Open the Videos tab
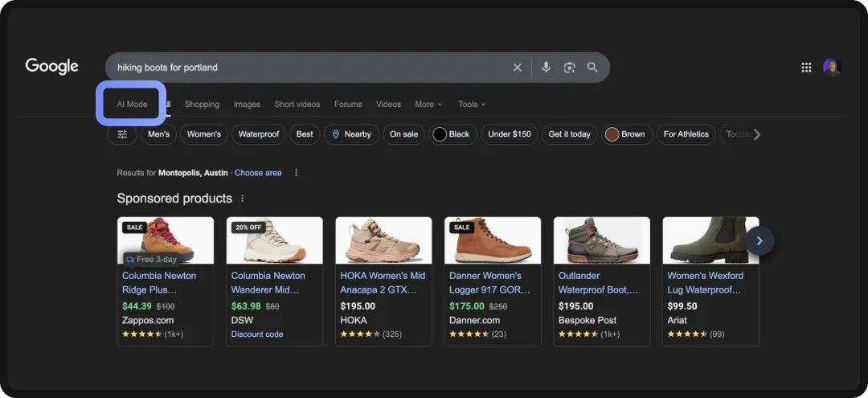Screen dimensions: 868x398 tap(389, 104)
